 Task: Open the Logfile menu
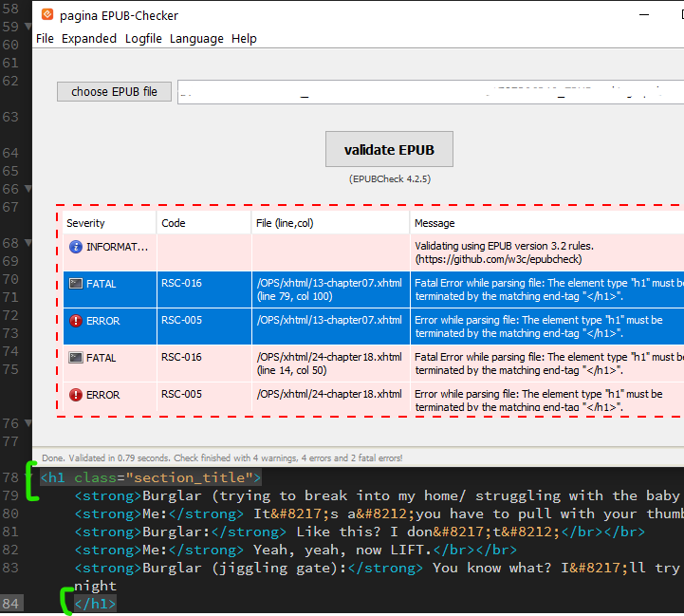143,38
